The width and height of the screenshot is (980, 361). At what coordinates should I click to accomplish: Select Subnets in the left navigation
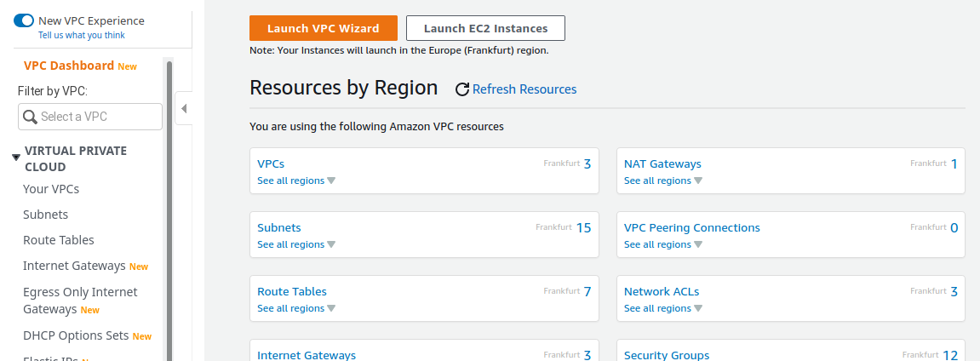pyautogui.click(x=46, y=215)
